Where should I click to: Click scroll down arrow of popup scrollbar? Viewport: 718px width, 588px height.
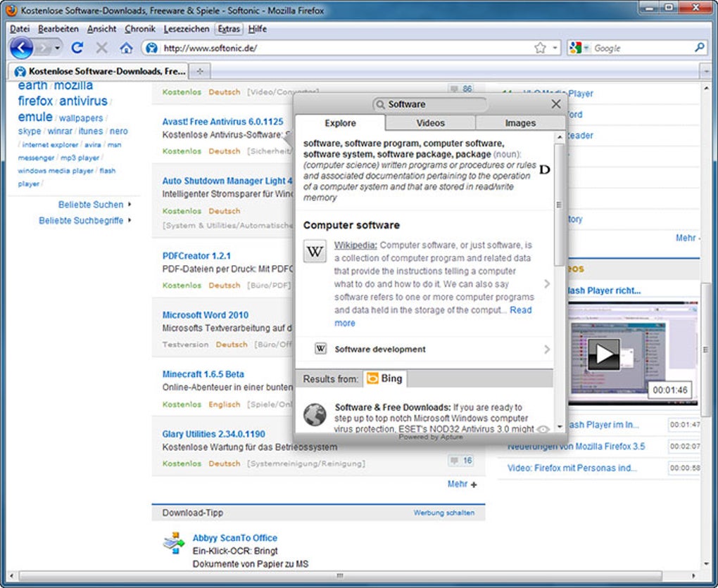pyautogui.click(x=559, y=426)
